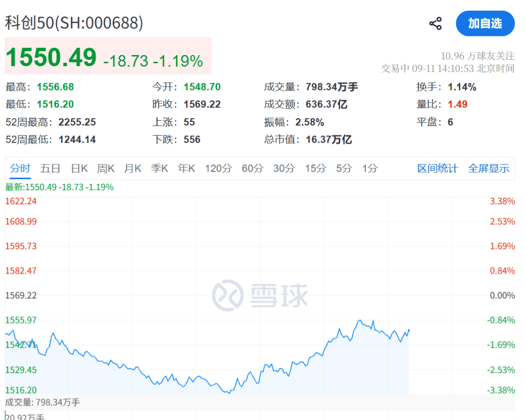Open the 1分 interval chart
This screenshot has height=420, width=526.
[x=370, y=168]
